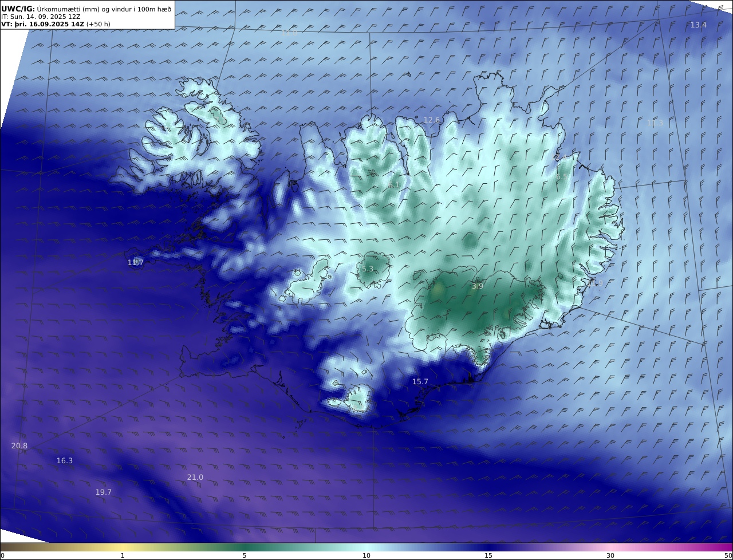Click the 50 tick label on colour scale

click(x=728, y=555)
